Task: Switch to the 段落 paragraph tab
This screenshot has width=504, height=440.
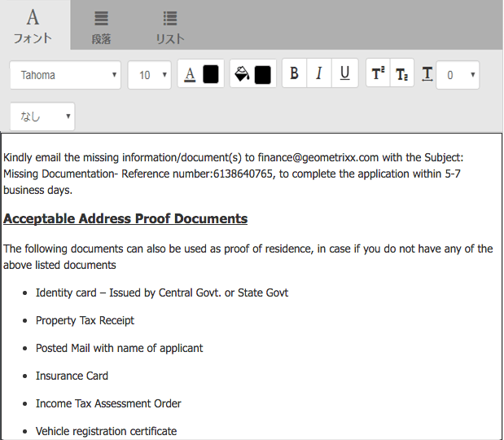Action: pos(101,27)
